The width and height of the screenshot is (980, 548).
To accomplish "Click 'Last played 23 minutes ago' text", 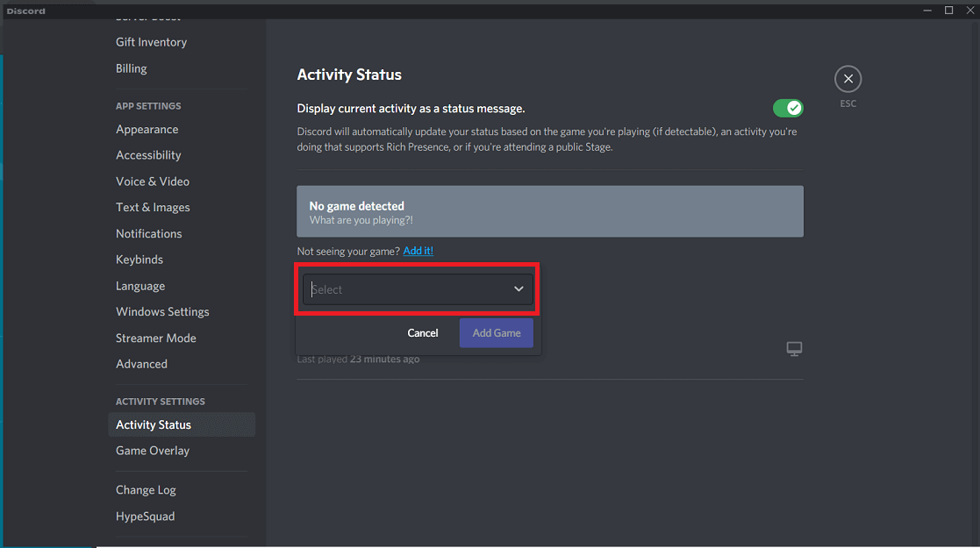I will (x=358, y=359).
